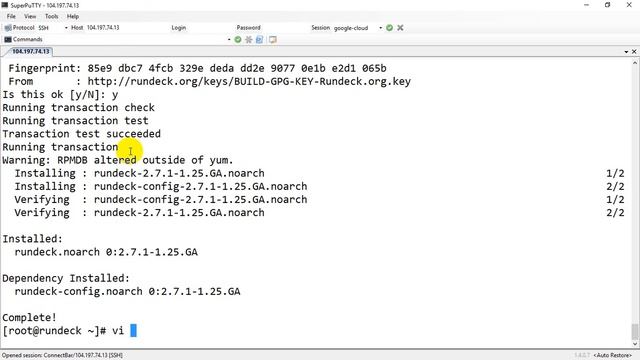Viewport: 640px width, 360px height.
Task: Click the monitor icon in Commands bar
Action: tap(273, 40)
